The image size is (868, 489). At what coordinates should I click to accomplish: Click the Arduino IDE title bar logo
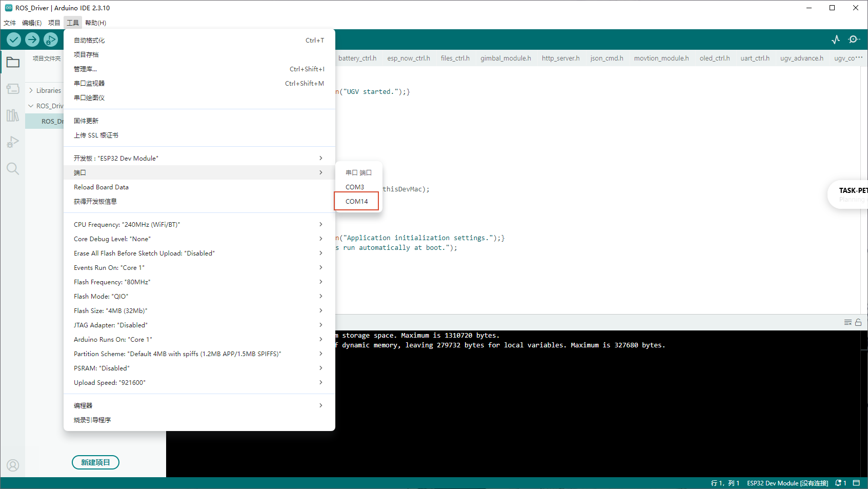[x=9, y=8]
